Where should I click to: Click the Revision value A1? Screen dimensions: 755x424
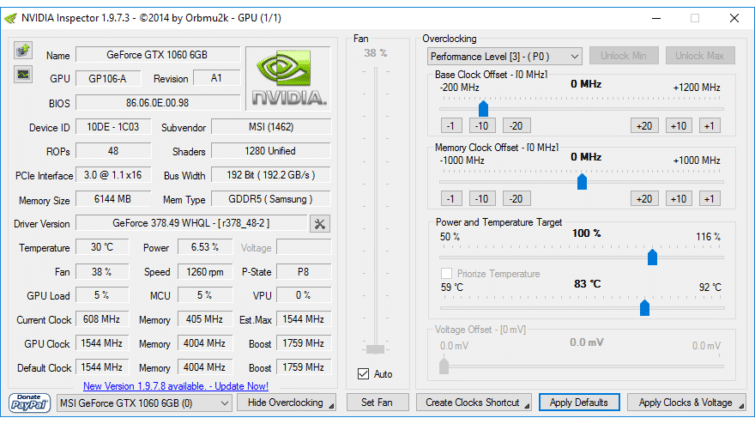click(x=216, y=78)
